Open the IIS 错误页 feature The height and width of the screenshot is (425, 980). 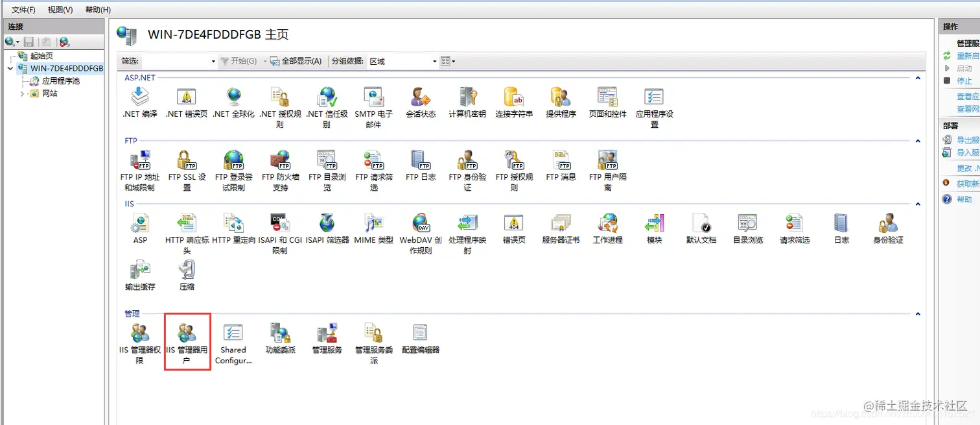[514, 228]
